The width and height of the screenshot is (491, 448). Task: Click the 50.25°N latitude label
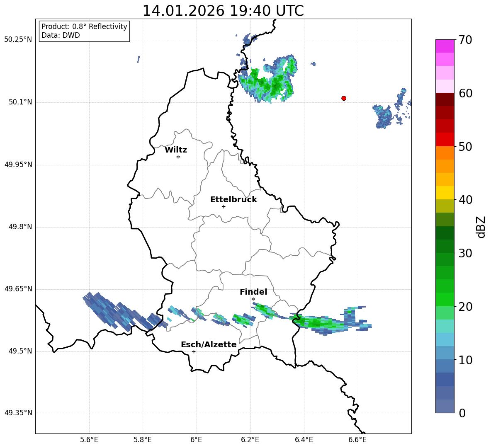point(18,40)
